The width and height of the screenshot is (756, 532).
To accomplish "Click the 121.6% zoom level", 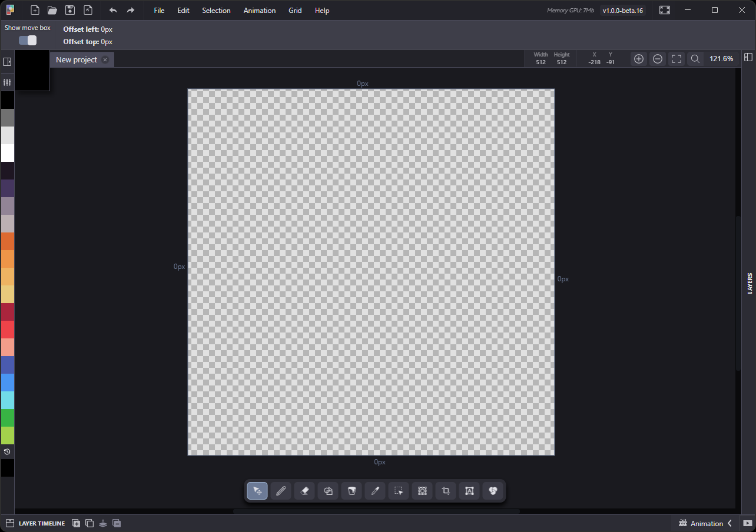I will pyautogui.click(x=721, y=59).
